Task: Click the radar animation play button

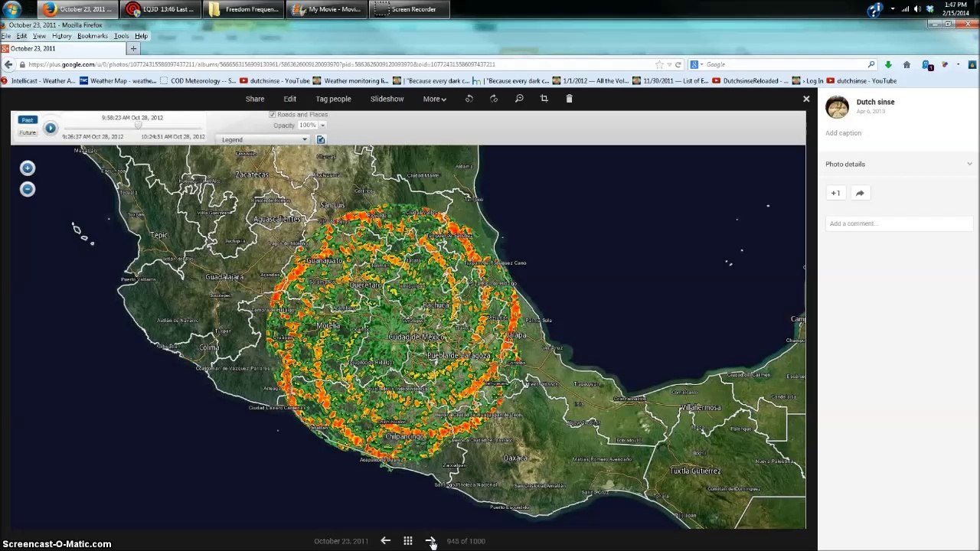Action: click(x=50, y=128)
